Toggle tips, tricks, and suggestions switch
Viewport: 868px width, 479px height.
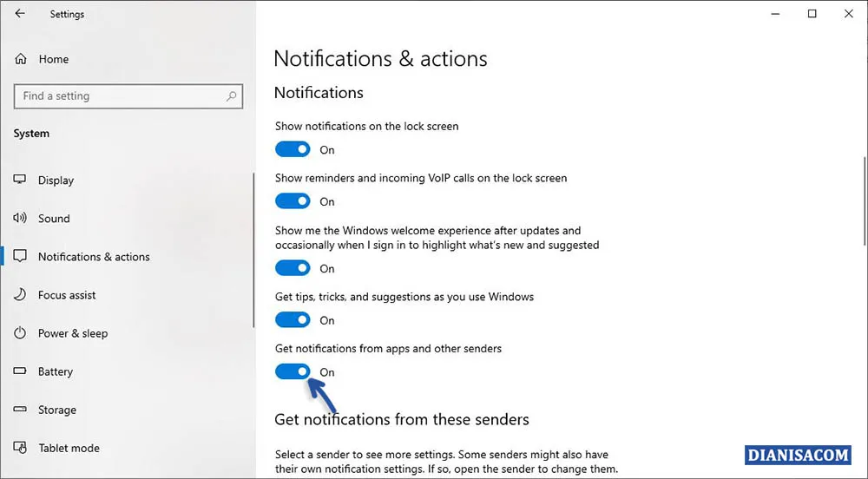pyautogui.click(x=293, y=319)
